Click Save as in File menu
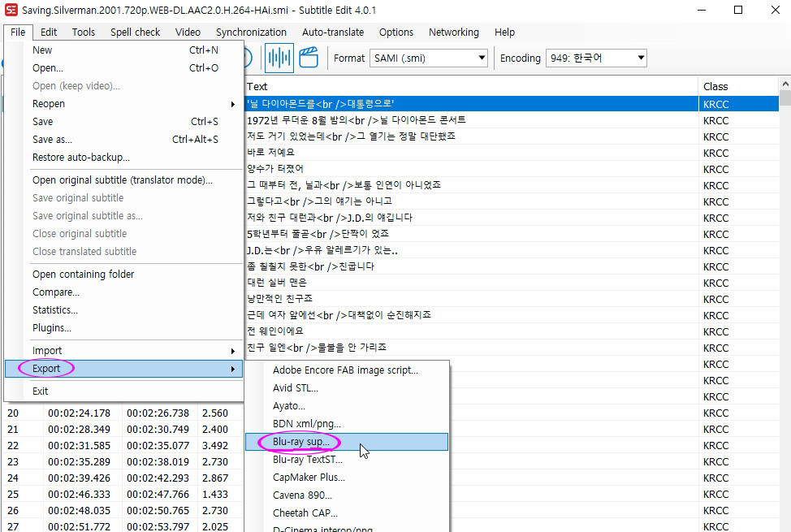 [x=52, y=140]
